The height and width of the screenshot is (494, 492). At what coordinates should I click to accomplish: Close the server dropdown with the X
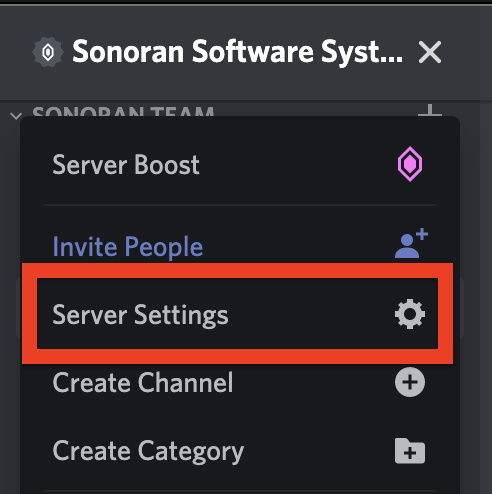tap(430, 52)
